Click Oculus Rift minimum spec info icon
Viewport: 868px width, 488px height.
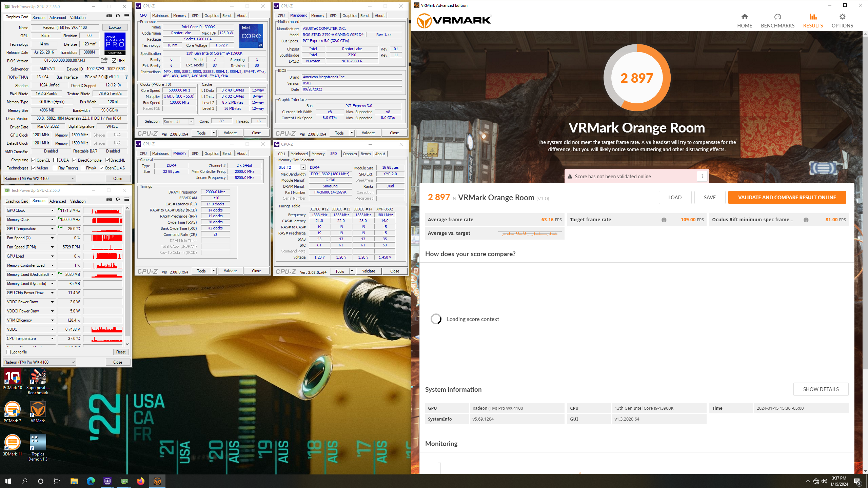pos(806,220)
